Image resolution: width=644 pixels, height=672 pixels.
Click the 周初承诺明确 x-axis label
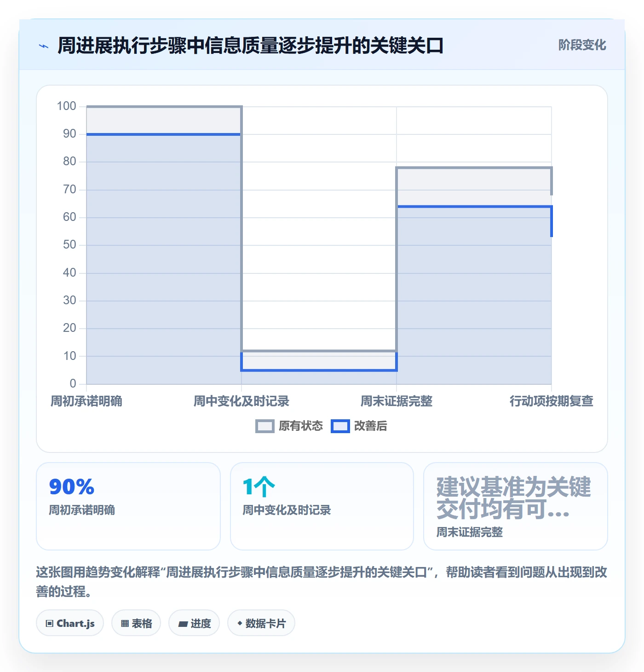coord(86,401)
